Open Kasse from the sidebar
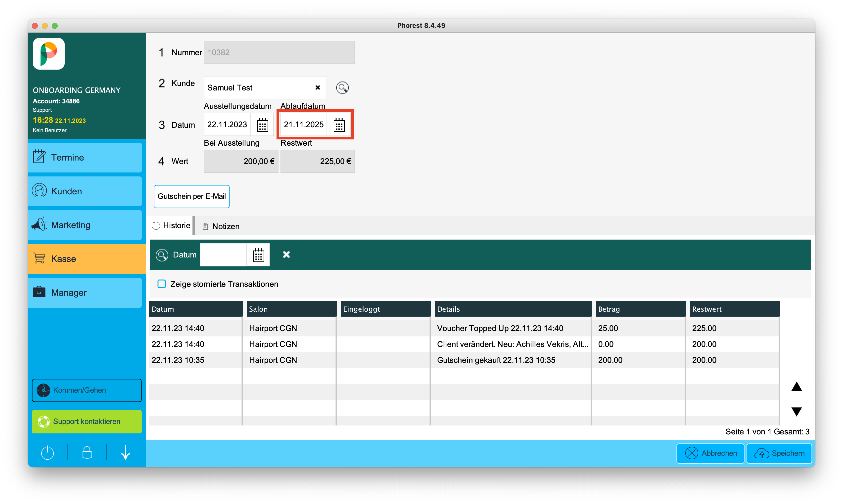The image size is (843, 504). click(86, 259)
